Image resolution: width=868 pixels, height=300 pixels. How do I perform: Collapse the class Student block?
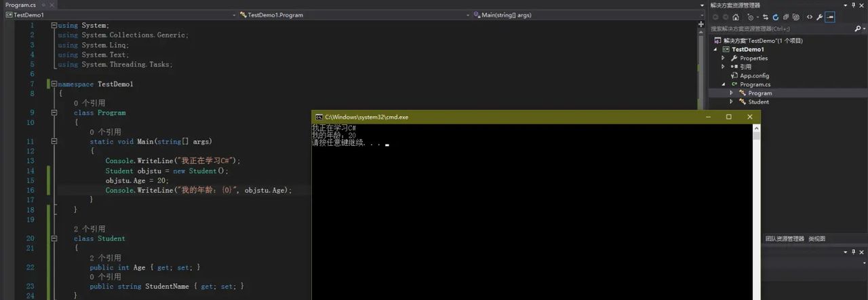54,239
